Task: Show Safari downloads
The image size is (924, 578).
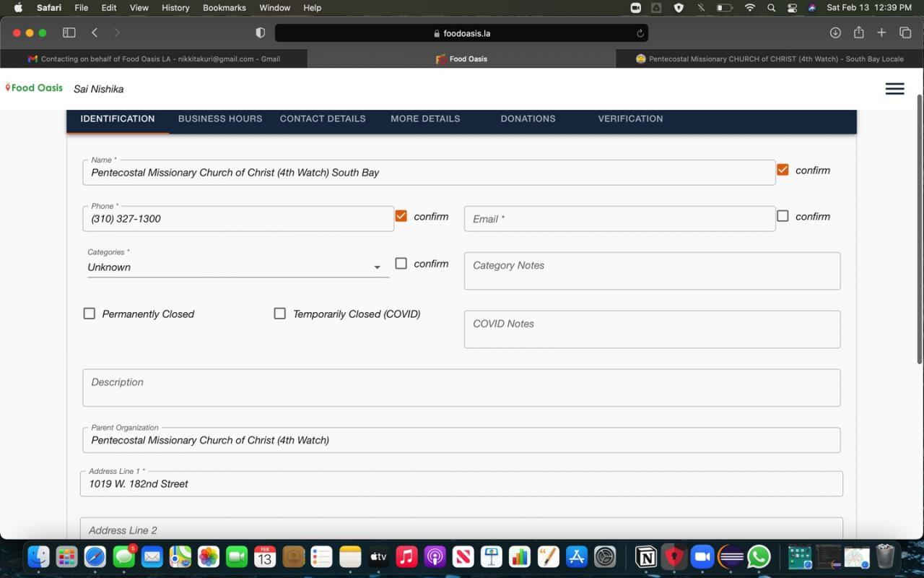Action: [x=835, y=33]
